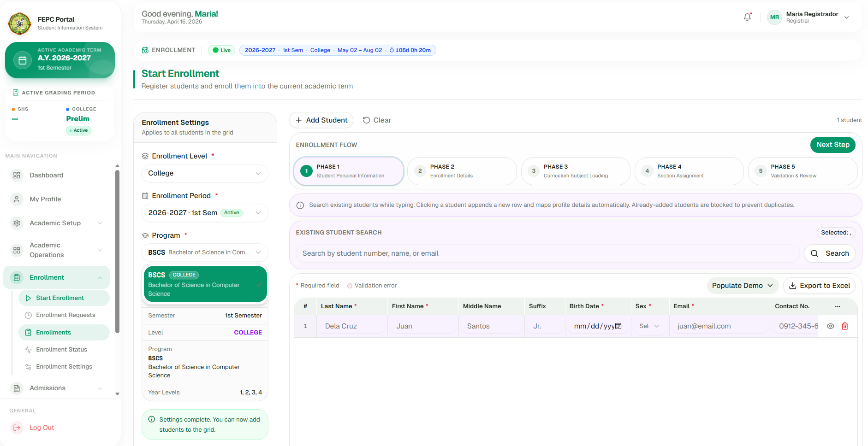Open Enrollment Requests in sidebar
This screenshot has height=446, width=868.
65,315
